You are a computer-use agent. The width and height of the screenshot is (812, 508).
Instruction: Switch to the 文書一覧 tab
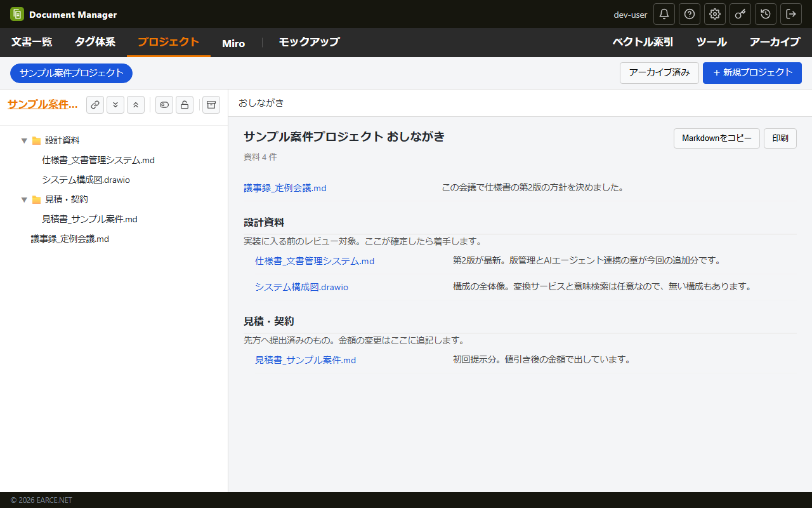(x=32, y=43)
